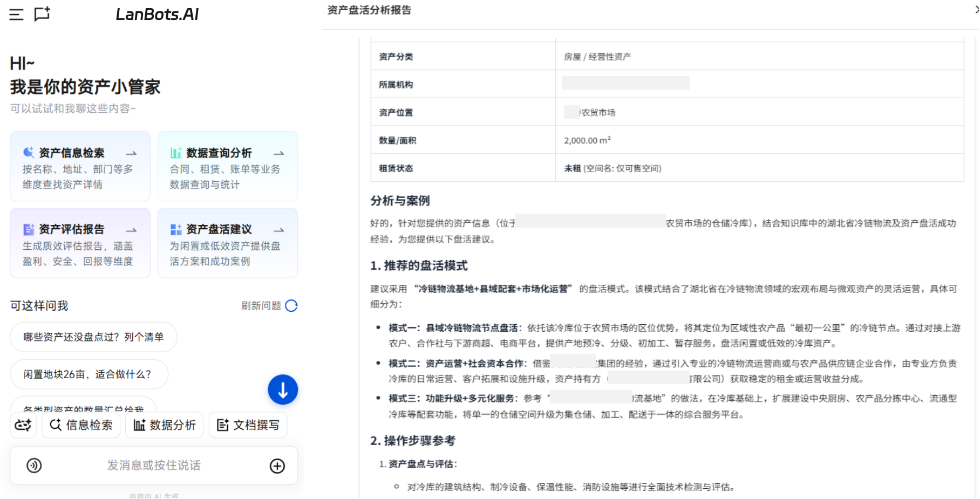Click the 租赁状态 row label
Viewport: 980px width, 499px height.
[x=396, y=168]
